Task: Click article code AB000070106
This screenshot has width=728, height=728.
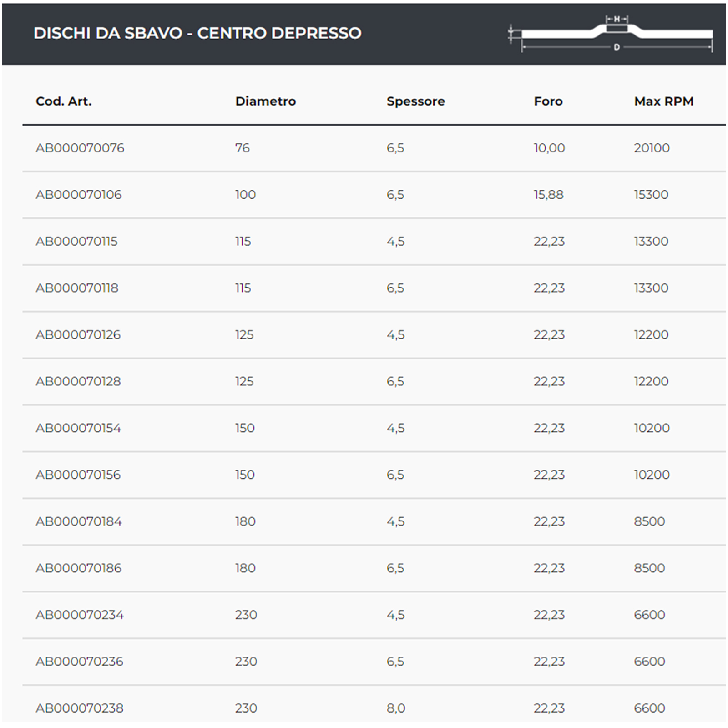Action: (79, 195)
